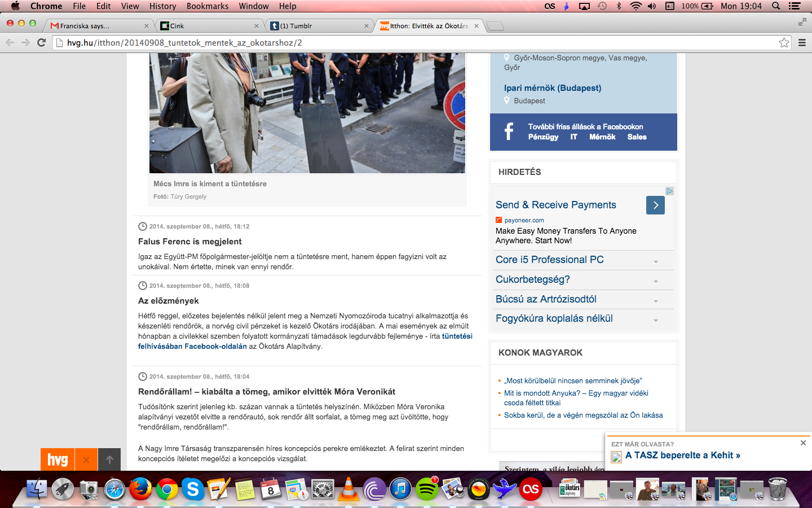Expand 'Fogyókúra koplalás nélkül' ad entry
Viewport: 812px width, 508px height.
click(x=656, y=320)
